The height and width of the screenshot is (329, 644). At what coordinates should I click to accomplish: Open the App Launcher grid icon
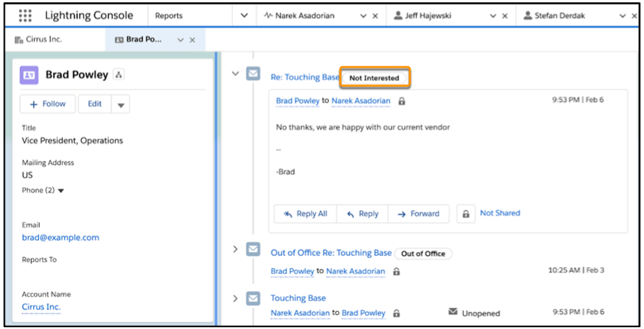(25, 15)
